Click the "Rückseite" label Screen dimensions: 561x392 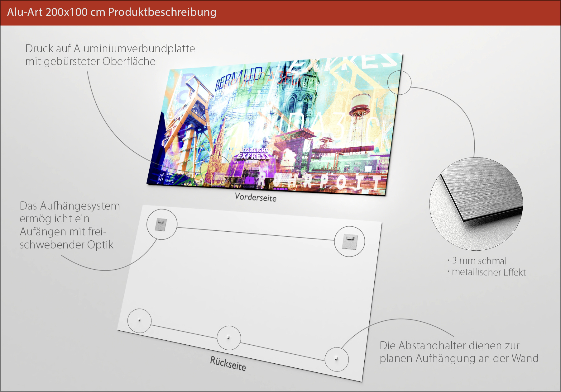pos(228,363)
